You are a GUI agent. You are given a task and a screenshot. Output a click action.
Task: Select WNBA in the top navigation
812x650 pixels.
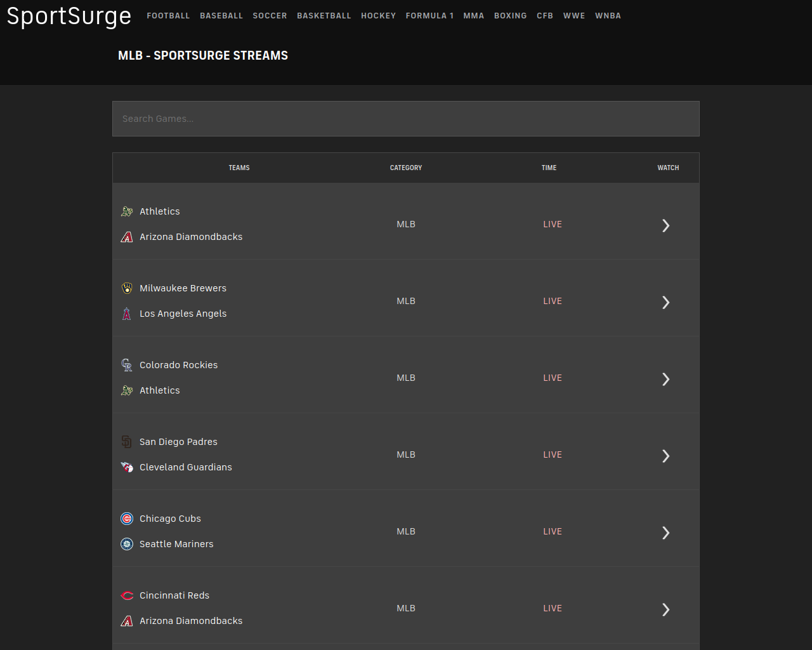tap(608, 16)
